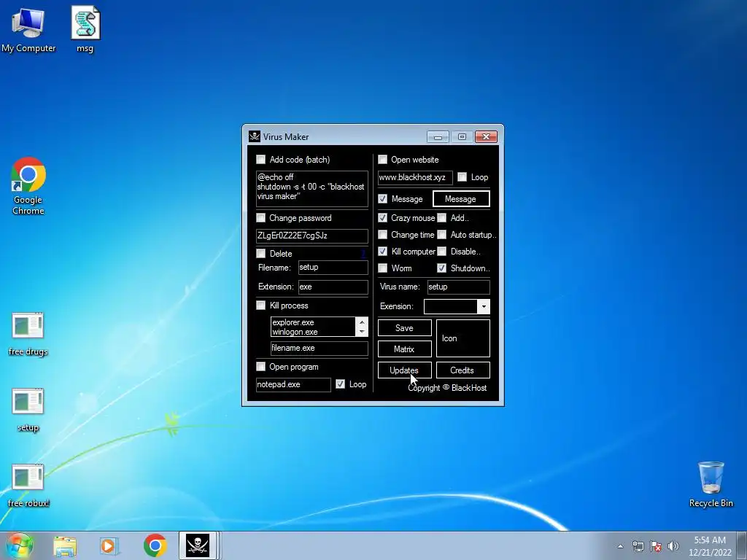Screen dimensions: 747x560
Task: Enable the Open program checkbox
Action: 260,366
